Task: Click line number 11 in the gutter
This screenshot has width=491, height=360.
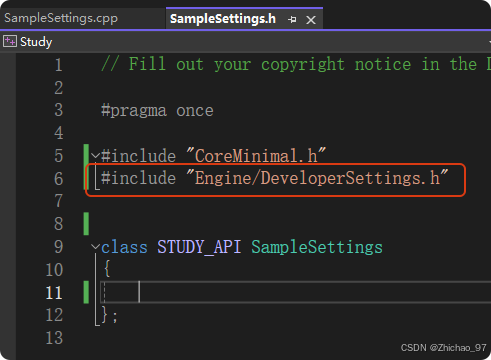Action: [54, 293]
